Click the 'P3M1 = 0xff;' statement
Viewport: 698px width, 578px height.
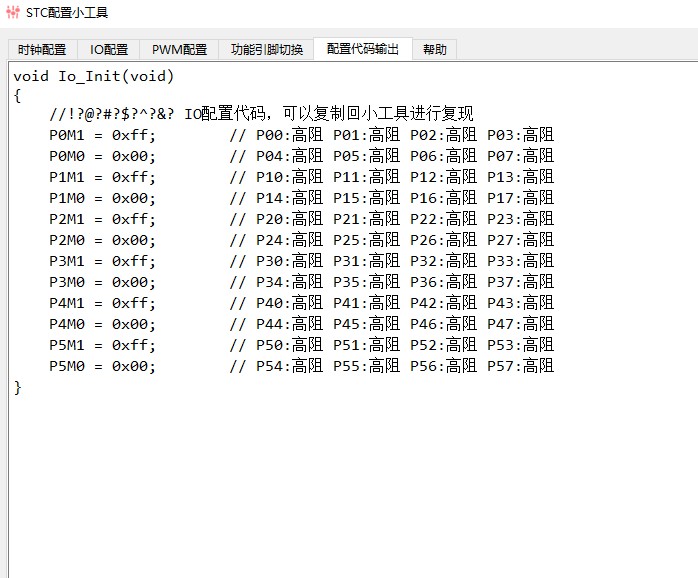click(102, 261)
